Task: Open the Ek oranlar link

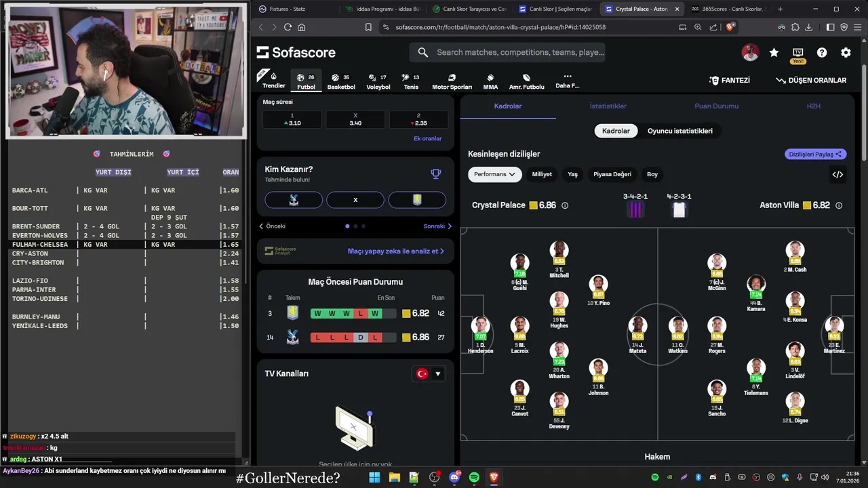Action: click(x=427, y=138)
